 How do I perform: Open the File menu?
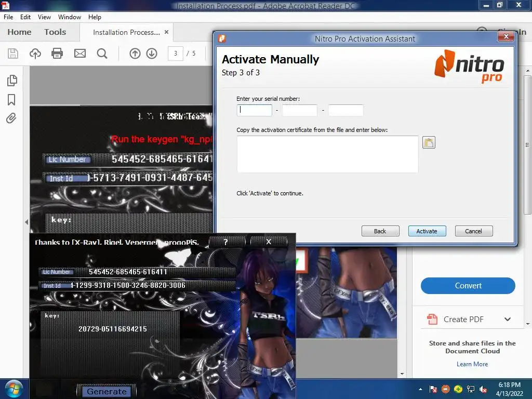(x=8, y=17)
